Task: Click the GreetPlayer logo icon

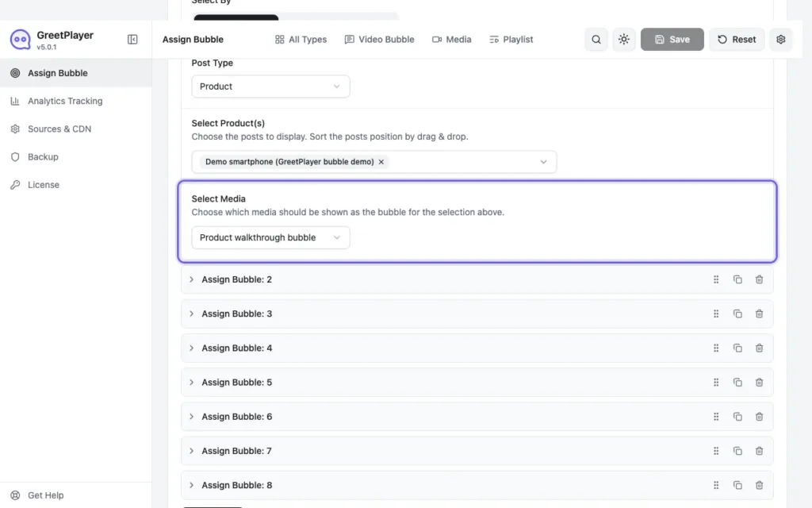Action: 20,40
